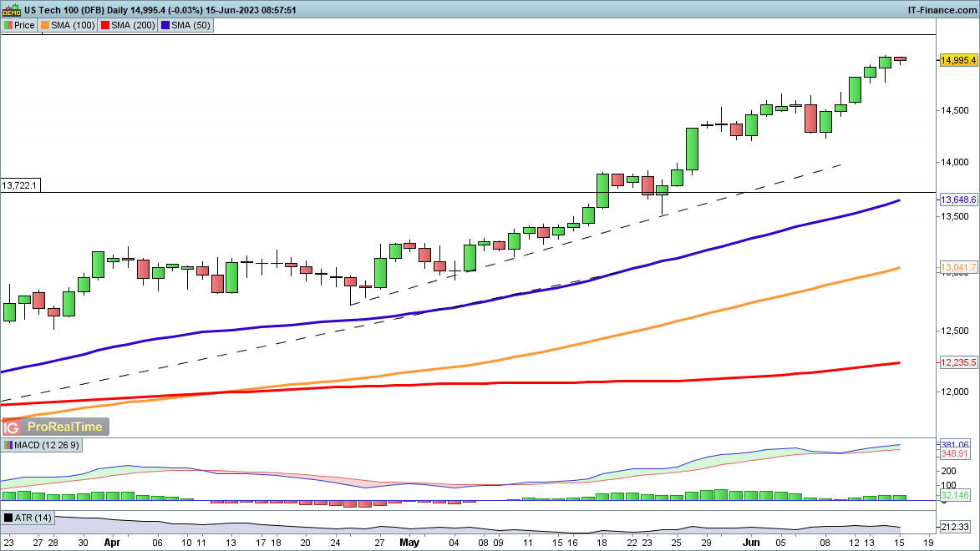980x551 pixels.
Task: Click the SMA 50 value 13,648.6
Action: point(958,200)
